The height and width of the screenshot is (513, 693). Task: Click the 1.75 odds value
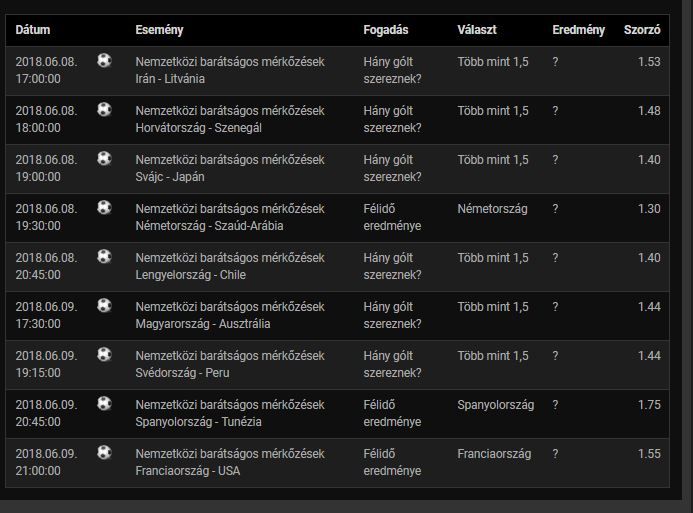648,405
